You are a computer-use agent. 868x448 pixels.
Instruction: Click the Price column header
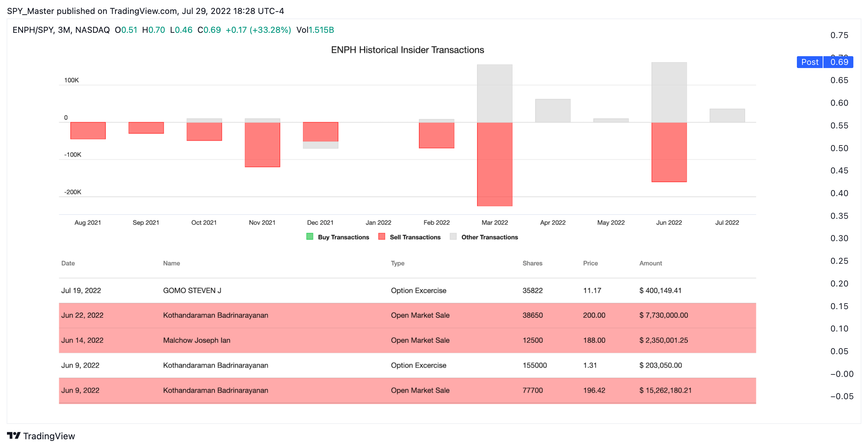coord(591,263)
